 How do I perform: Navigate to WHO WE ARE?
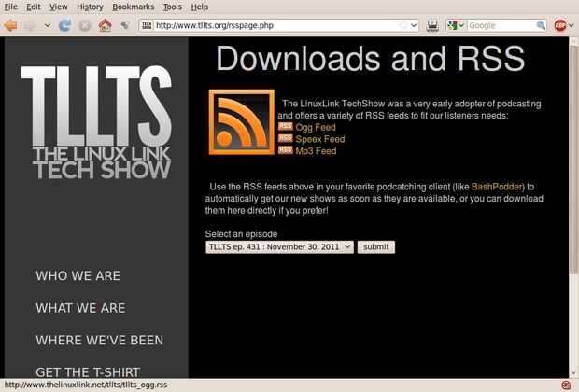pos(78,275)
